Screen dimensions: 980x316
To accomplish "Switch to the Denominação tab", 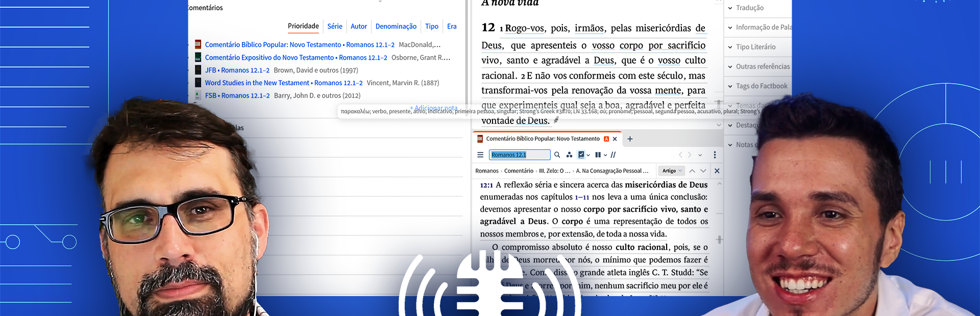I will click(x=396, y=26).
